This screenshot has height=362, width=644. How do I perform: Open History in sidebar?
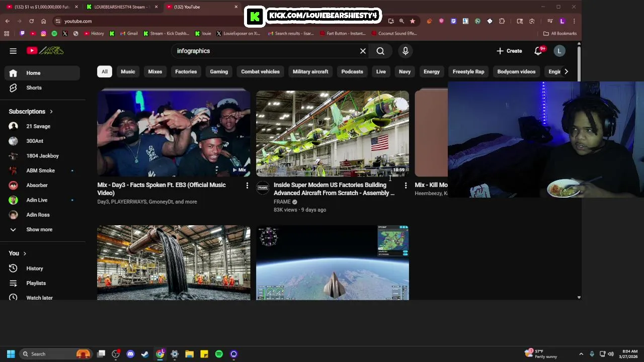[42, 268]
